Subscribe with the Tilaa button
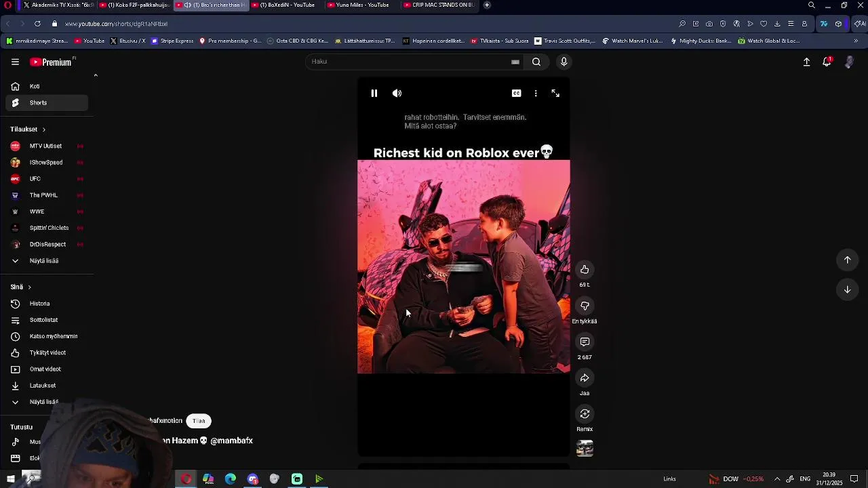 tap(199, 421)
